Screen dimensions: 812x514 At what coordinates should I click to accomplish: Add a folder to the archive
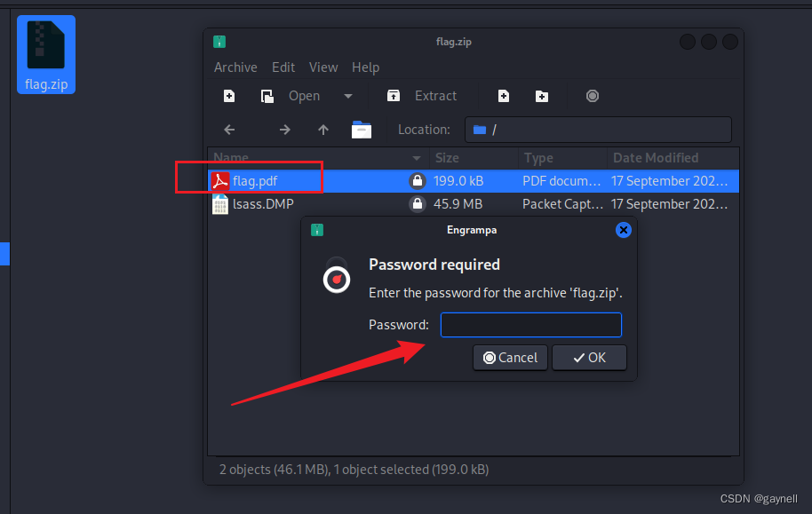[x=542, y=96]
